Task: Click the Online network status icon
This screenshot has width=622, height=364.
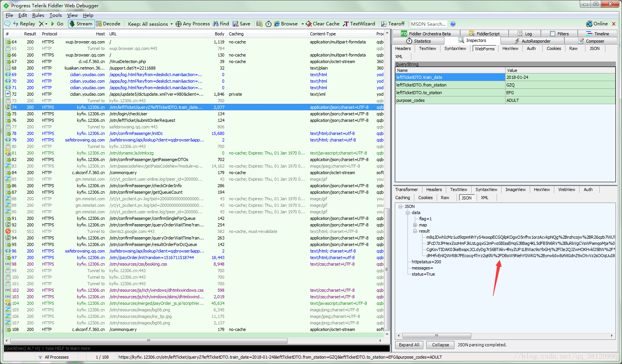Action: [597, 24]
